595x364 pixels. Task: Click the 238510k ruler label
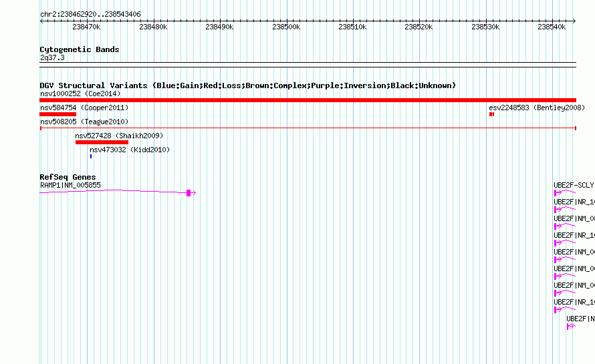[352, 27]
